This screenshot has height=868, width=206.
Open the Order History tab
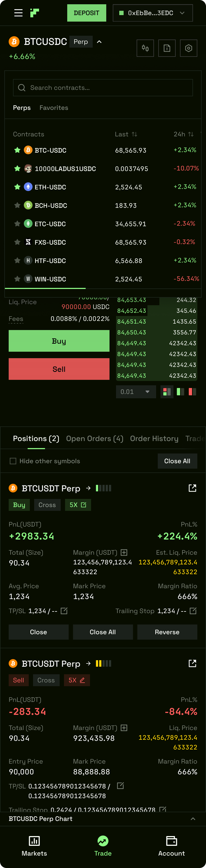click(154, 438)
